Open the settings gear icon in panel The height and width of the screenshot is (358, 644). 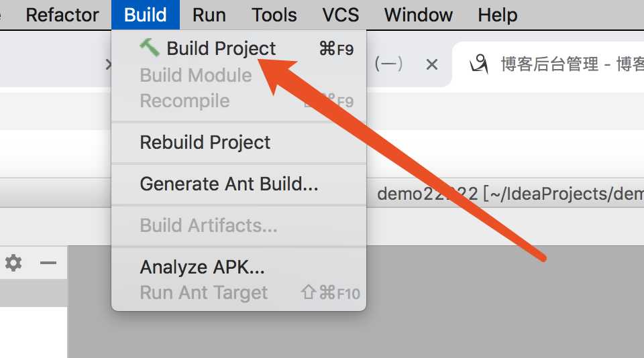tap(13, 263)
